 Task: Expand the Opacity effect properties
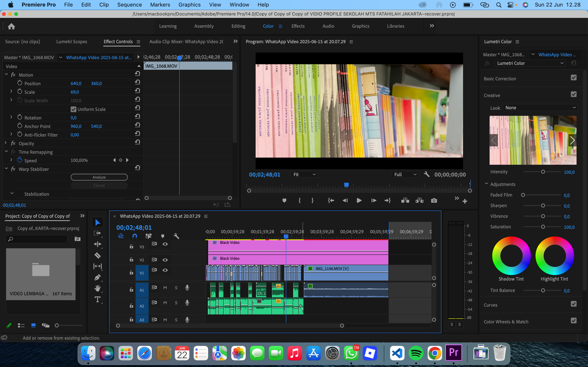[x=6, y=143]
